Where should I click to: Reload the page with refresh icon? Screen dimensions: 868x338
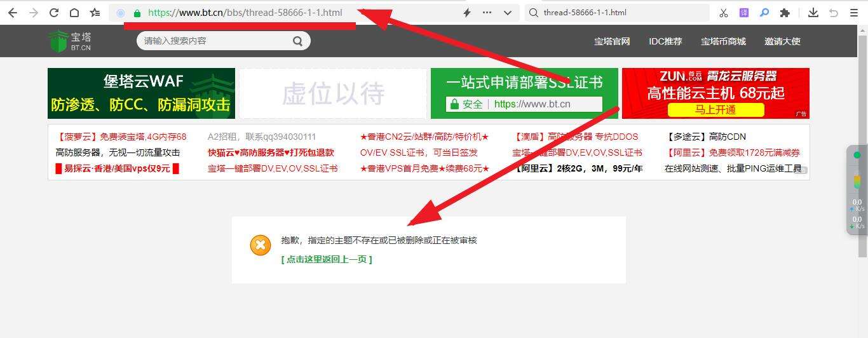pos(54,13)
